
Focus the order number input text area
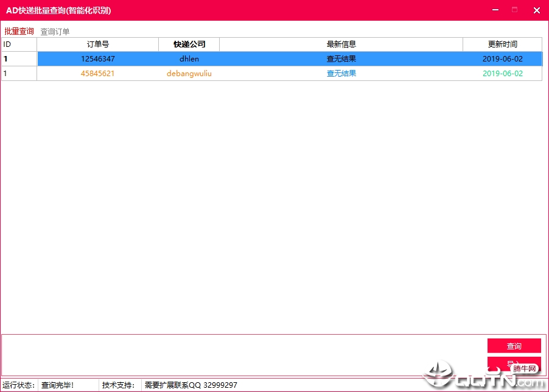tap(243, 355)
